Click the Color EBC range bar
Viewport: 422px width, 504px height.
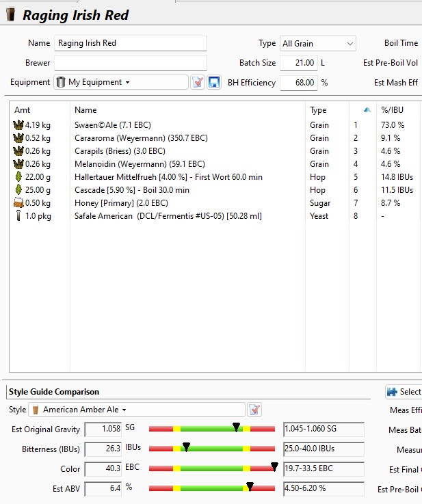pos(211,470)
